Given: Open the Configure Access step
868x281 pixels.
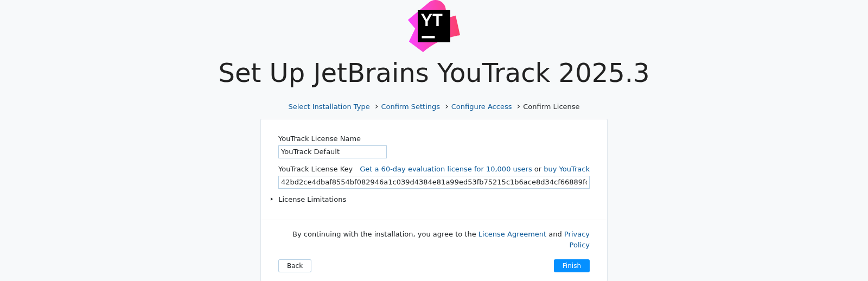Looking at the screenshot, I should pos(481,107).
